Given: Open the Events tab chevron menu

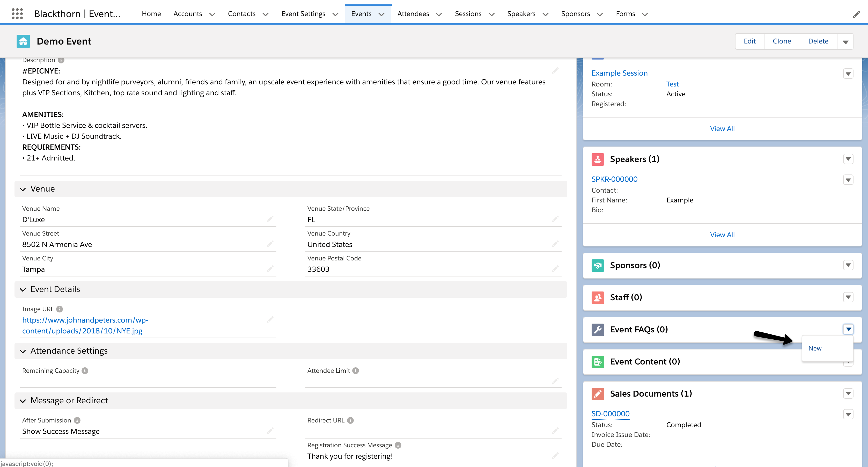Looking at the screenshot, I should pos(381,14).
